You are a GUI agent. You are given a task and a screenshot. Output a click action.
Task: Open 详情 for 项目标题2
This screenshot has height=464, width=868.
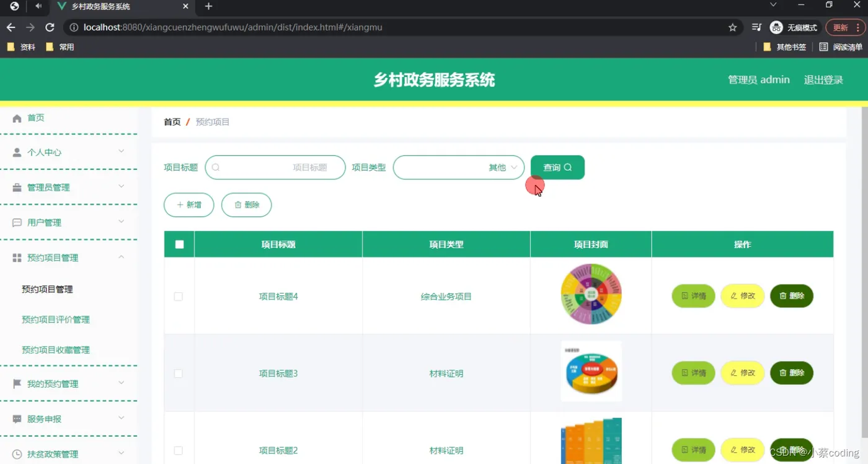[694, 450]
